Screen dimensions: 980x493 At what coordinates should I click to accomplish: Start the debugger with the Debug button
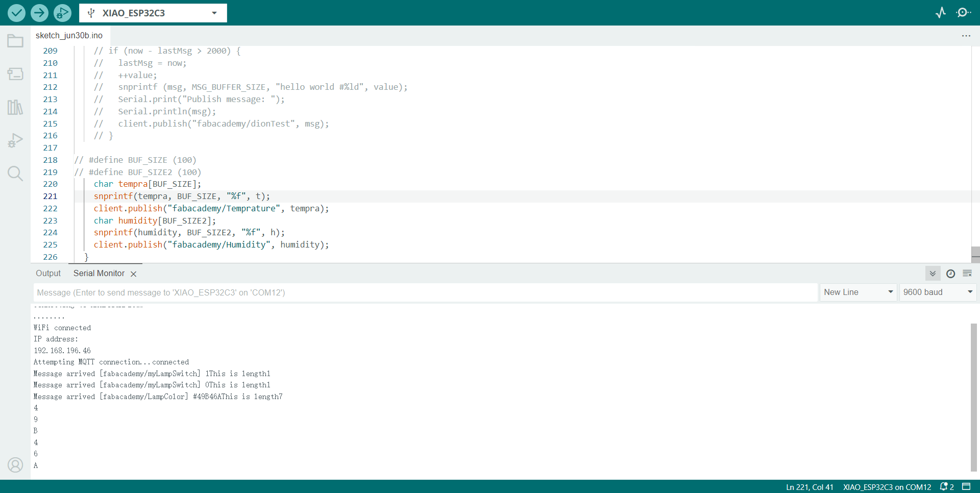(62, 13)
